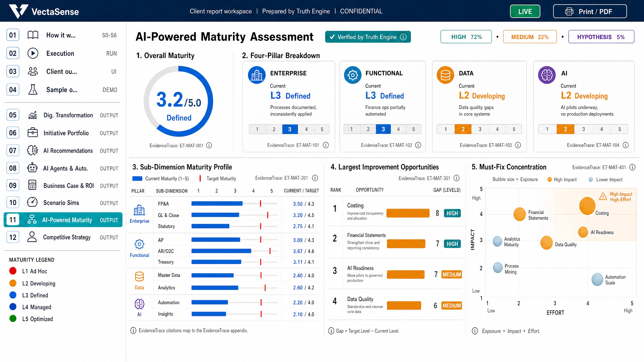This screenshot has width=644, height=362.
Task: Open info for EvidenceTrace ET-MAT-301
Action: [x=457, y=178]
